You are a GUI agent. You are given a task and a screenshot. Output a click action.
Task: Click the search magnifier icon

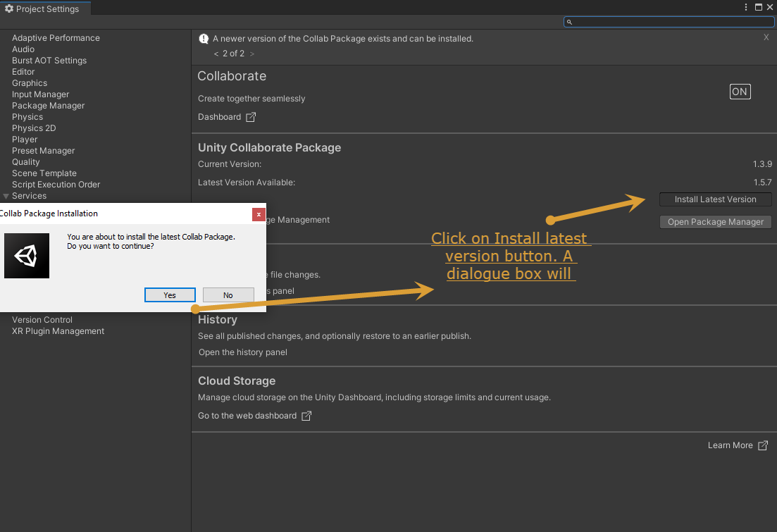(x=569, y=22)
